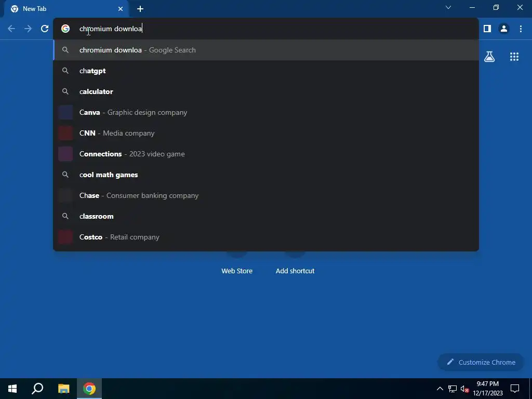
Task: Open File Explorer from taskbar
Action: (63, 389)
